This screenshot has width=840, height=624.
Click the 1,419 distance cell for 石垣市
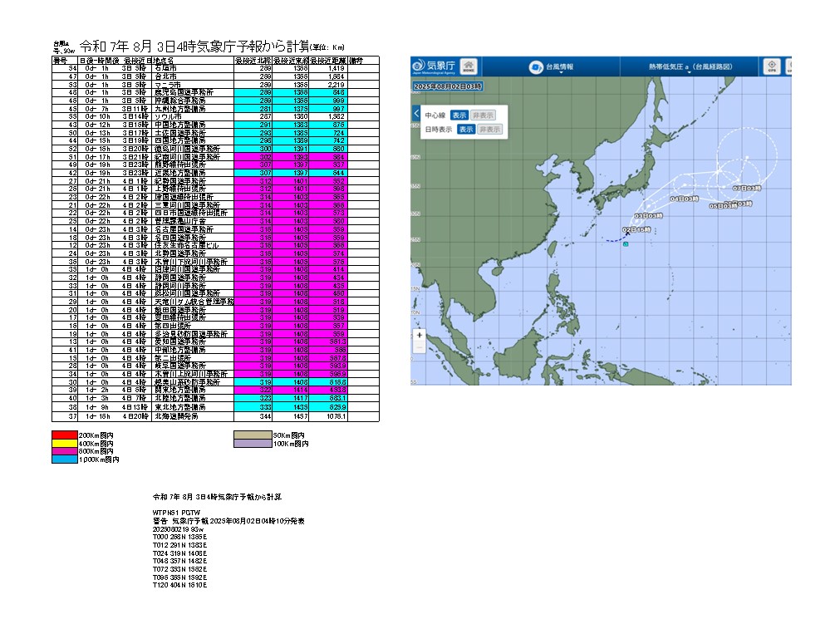[328, 68]
